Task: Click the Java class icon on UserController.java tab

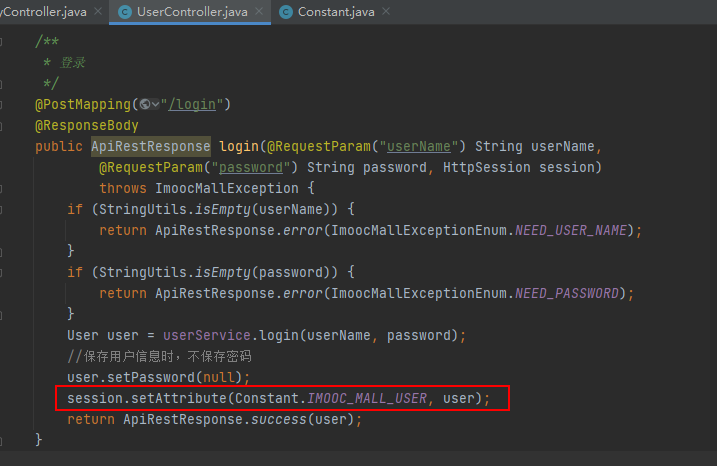Action: (x=125, y=12)
